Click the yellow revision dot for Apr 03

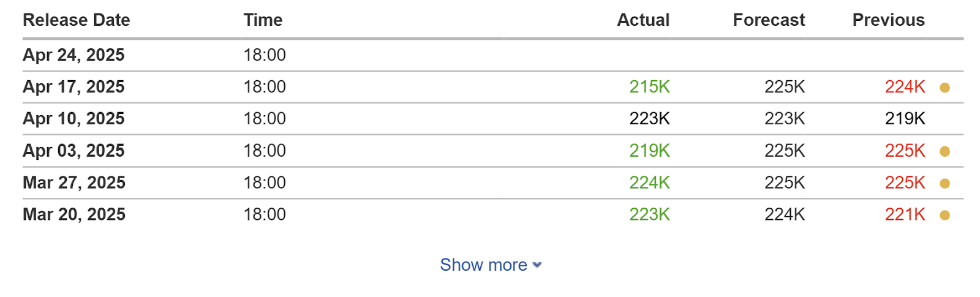944,151
